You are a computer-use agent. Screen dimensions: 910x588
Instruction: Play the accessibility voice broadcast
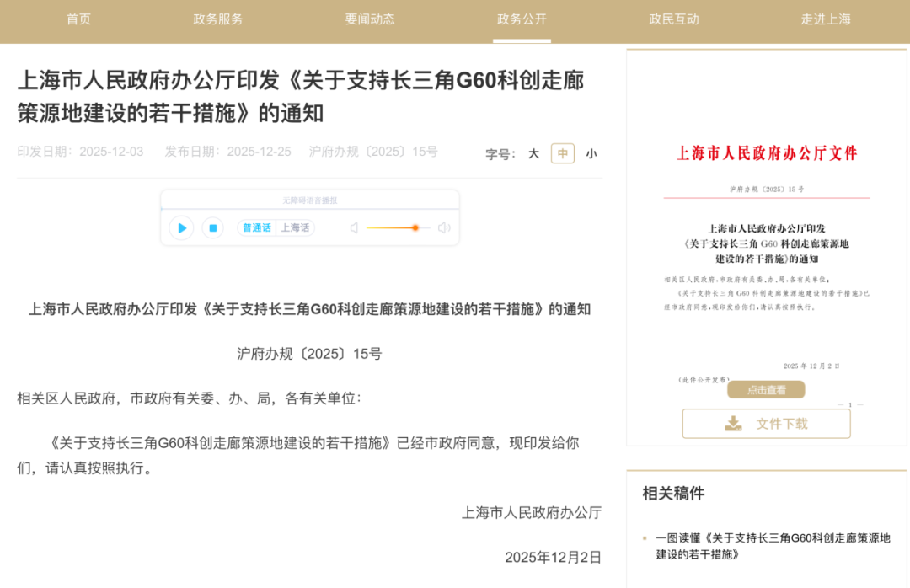click(181, 228)
